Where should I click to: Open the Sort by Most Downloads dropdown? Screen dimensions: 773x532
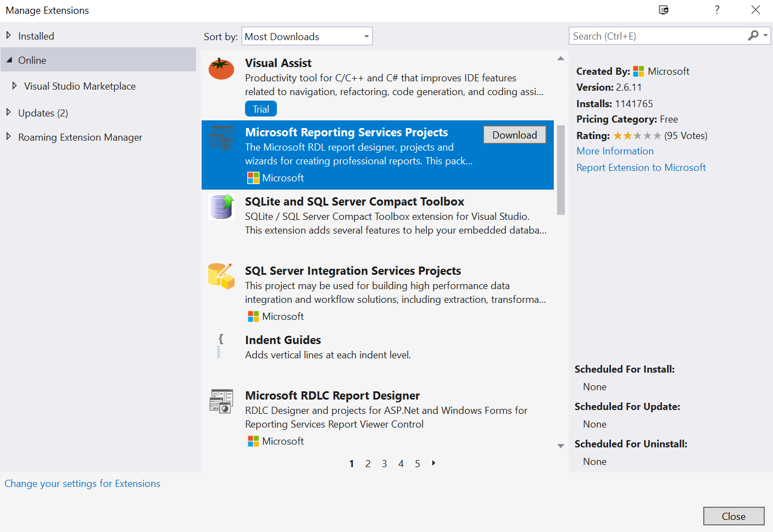(307, 36)
